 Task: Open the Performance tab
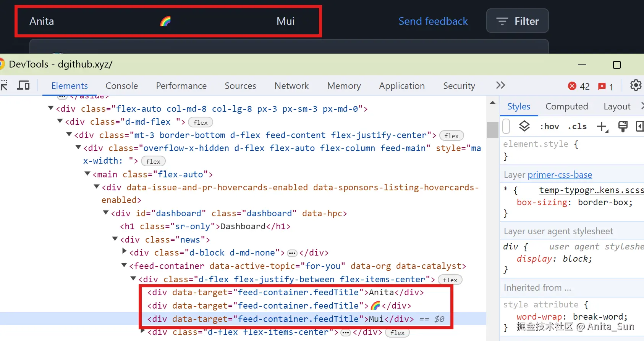coord(181,86)
